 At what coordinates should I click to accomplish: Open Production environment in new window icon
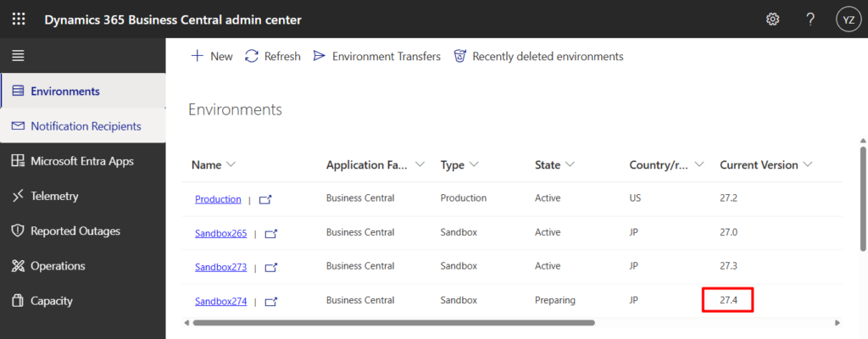(x=266, y=199)
